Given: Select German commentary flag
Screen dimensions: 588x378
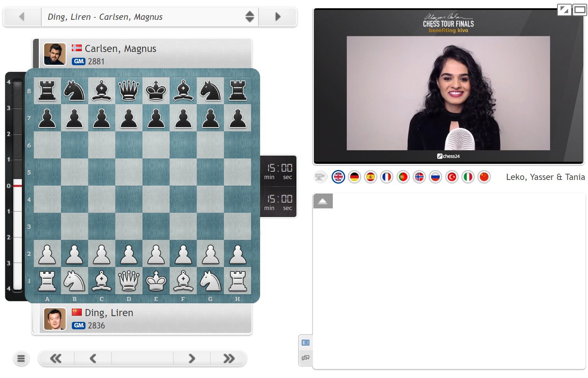Looking at the screenshot, I should [x=354, y=177].
